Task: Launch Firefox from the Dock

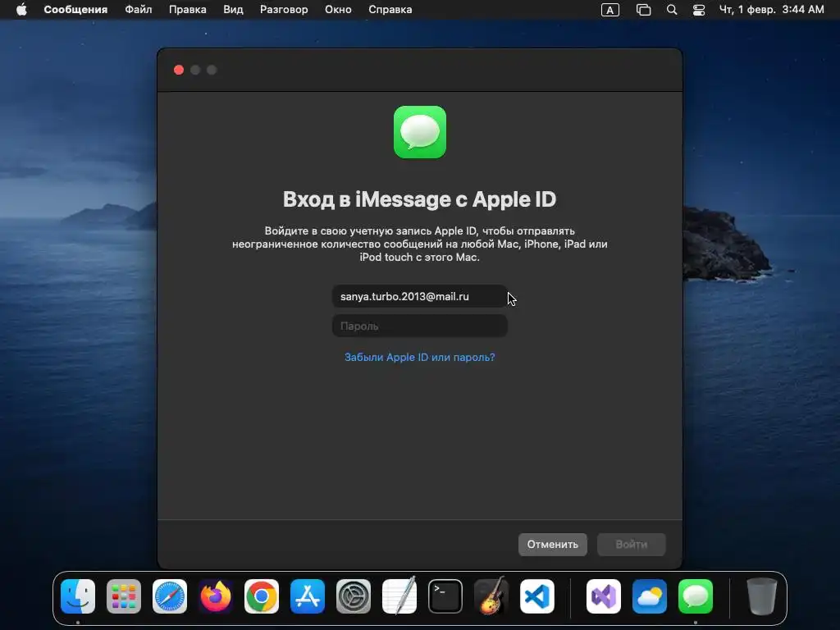Action: click(x=216, y=596)
